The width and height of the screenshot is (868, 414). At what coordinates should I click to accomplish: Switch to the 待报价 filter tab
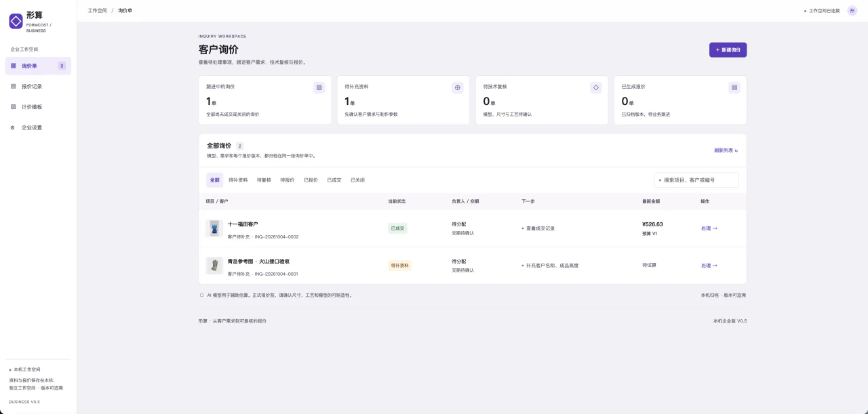pyautogui.click(x=288, y=180)
